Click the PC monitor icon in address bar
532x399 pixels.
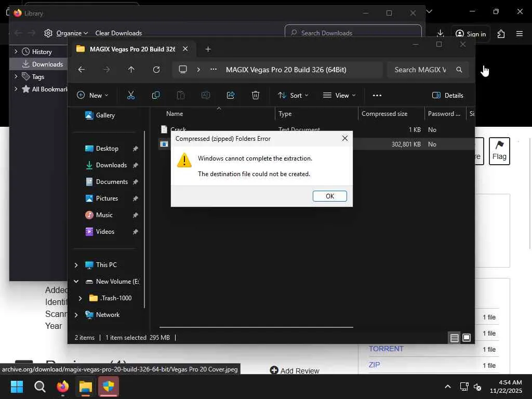click(x=183, y=70)
